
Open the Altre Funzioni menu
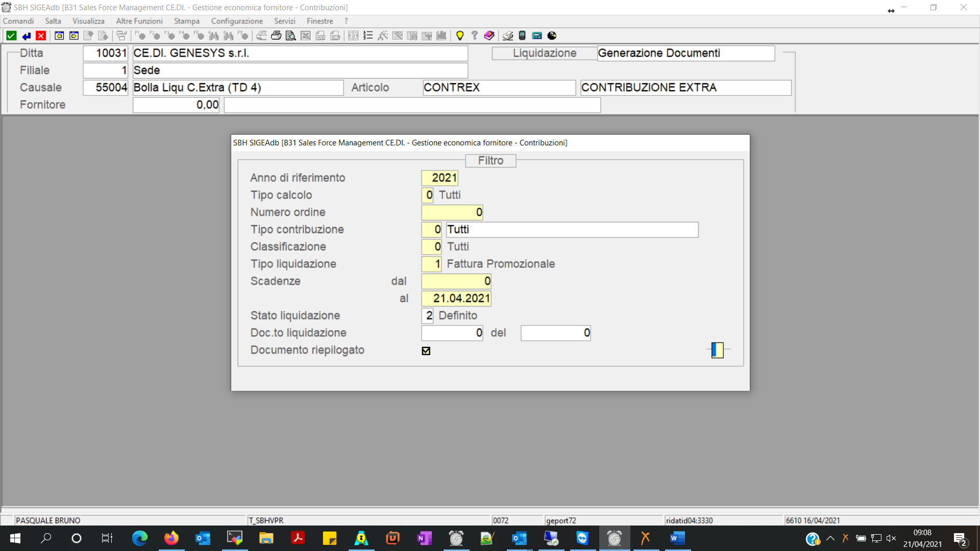pyautogui.click(x=139, y=21)
